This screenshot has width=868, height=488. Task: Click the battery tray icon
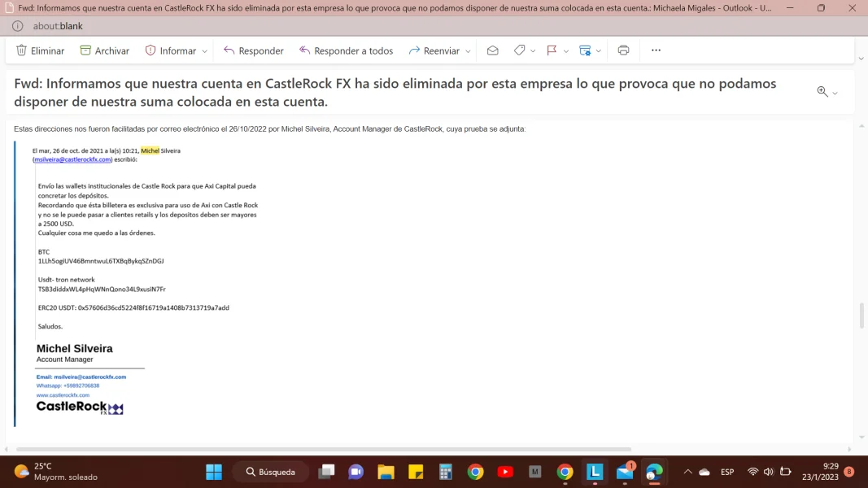pos(786,472)
